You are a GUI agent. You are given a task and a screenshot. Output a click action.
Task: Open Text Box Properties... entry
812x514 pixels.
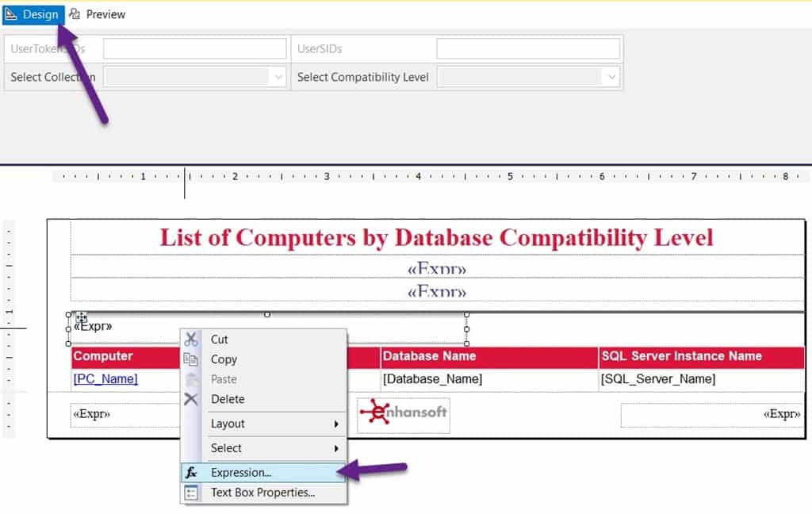pyautogui.click(x=262, y=493)
